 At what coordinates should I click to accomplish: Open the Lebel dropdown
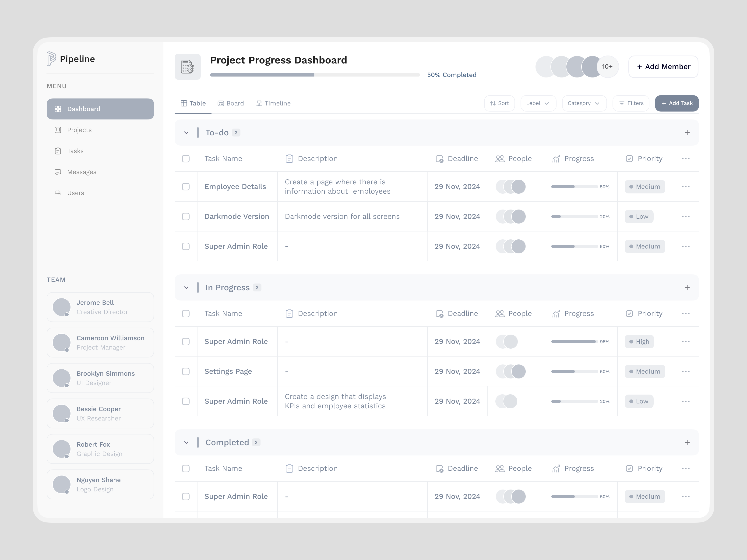click(x=538, y=103)
